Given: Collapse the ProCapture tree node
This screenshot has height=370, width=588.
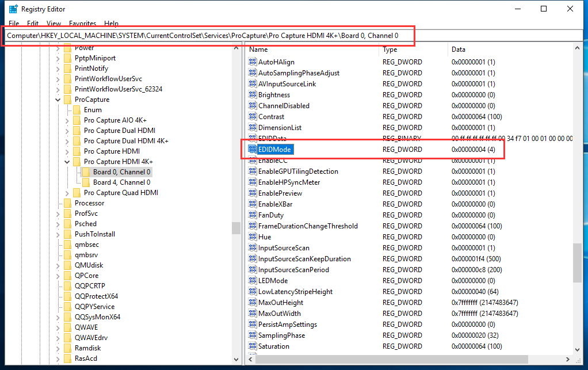Looking at the screenshot, I should [x=58, y=100].
